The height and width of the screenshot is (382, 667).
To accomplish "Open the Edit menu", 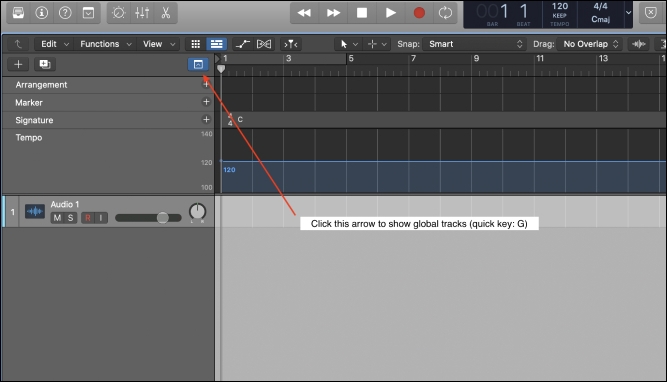I will coord(54,44).
